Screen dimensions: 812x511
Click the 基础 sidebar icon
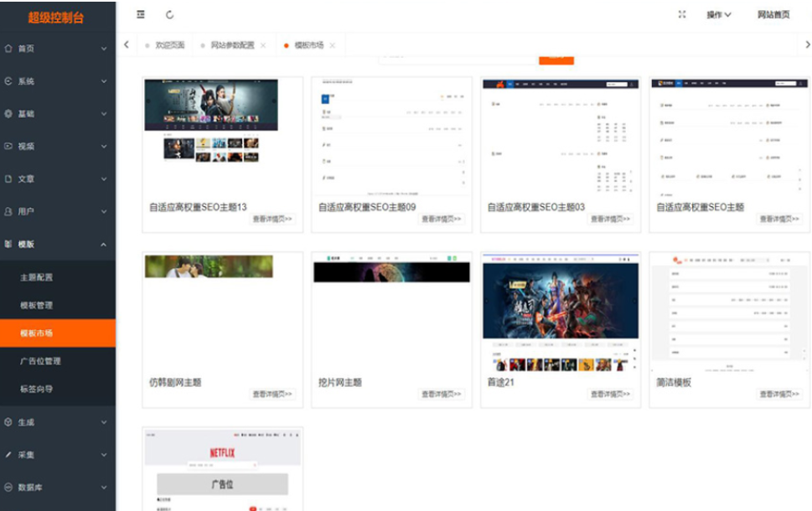(x=9, y=113)
